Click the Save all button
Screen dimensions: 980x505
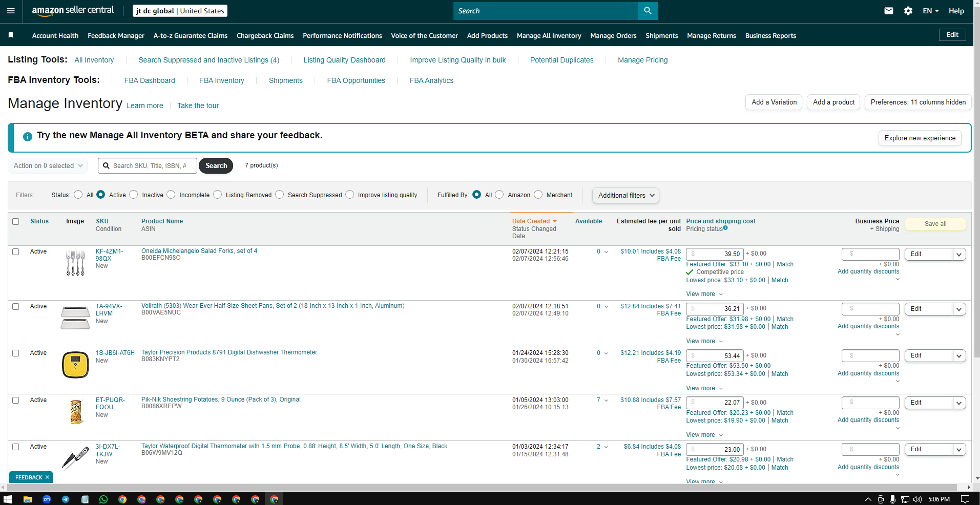tap(935, 224)
